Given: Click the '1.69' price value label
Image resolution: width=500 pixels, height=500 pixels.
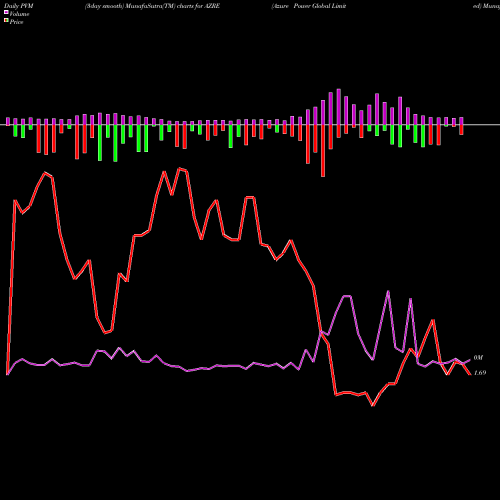Looking at the screenshot, I should pyautogui.click(x=480, y=373).
